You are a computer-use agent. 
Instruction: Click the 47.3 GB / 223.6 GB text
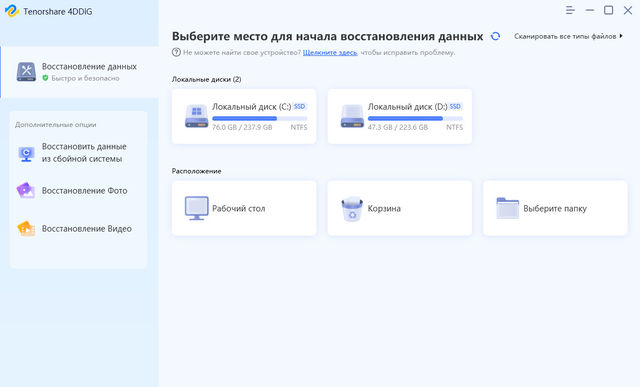point(398,127)
